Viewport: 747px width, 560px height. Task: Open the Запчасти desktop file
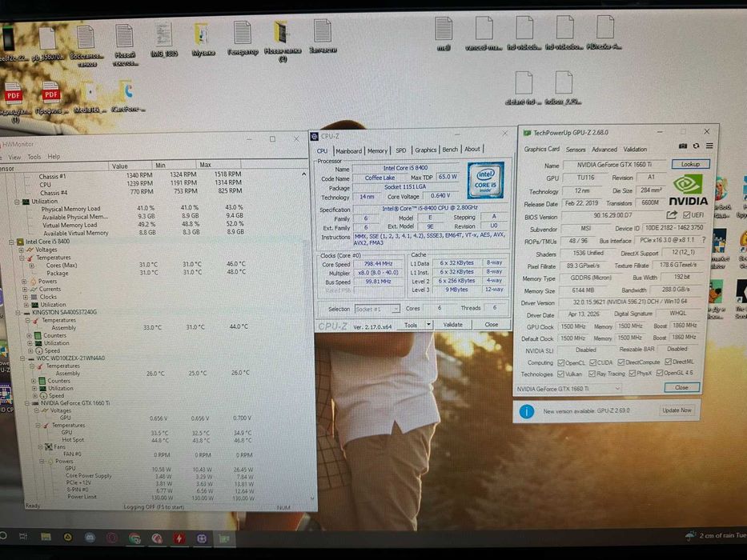tap(323, 36)
